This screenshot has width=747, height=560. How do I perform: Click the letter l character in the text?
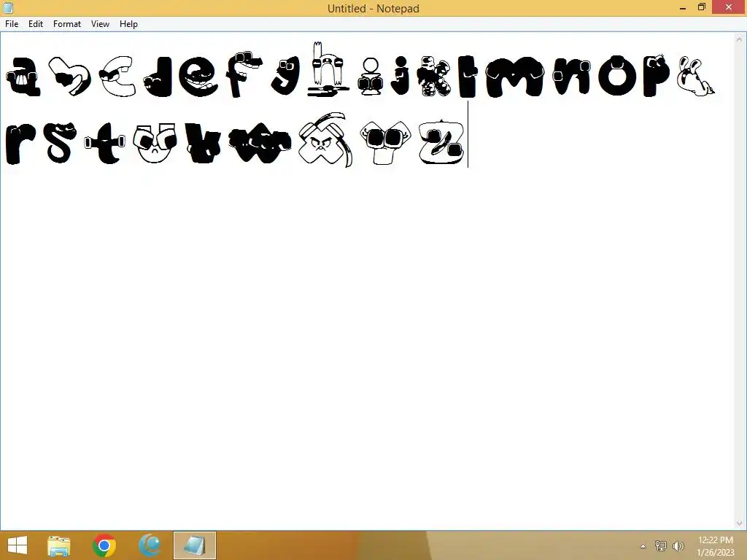coord(468,76)
